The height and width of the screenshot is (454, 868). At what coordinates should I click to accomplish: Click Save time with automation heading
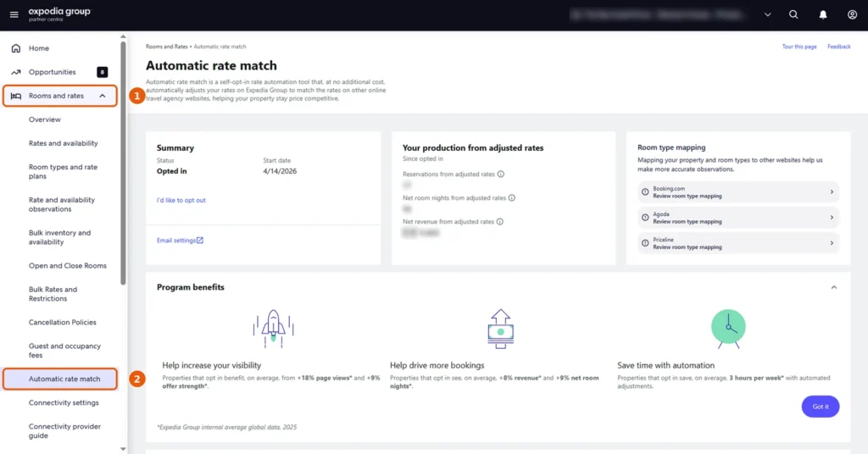666,366
